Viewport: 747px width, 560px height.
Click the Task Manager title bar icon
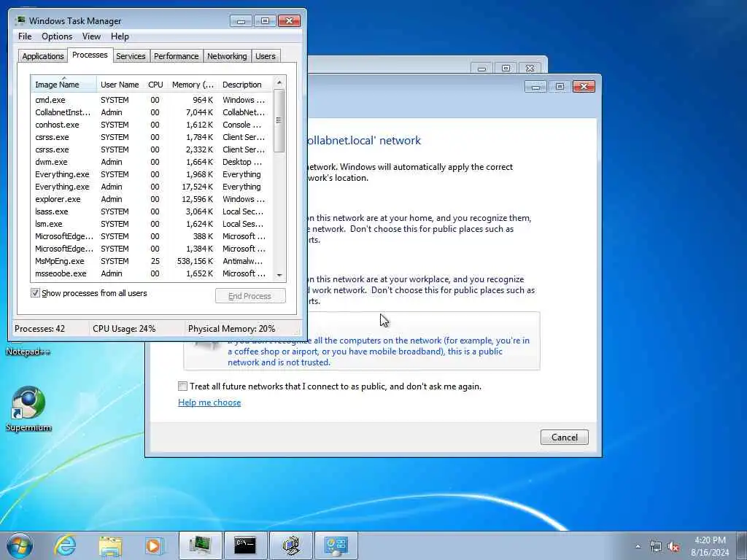20,20
